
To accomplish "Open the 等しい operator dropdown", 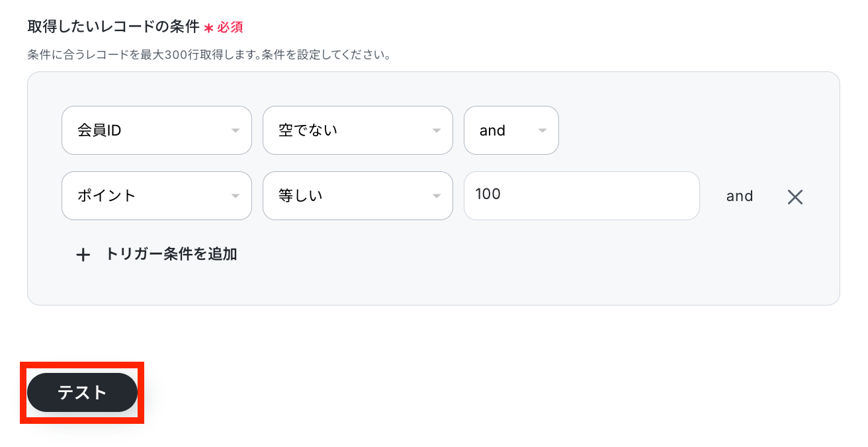I will point(357,196).
